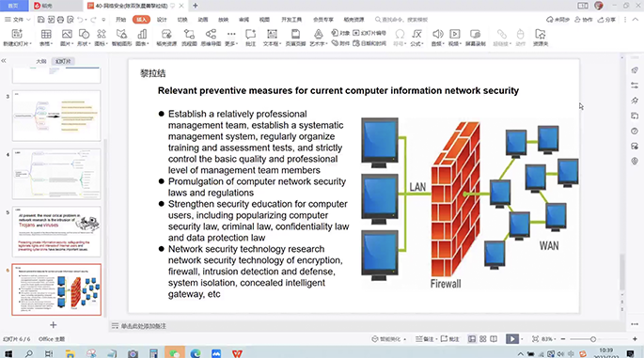Switch to Reading view in status bar
The width and height of the screenshot is (644, 358).
tap(494, 339)
